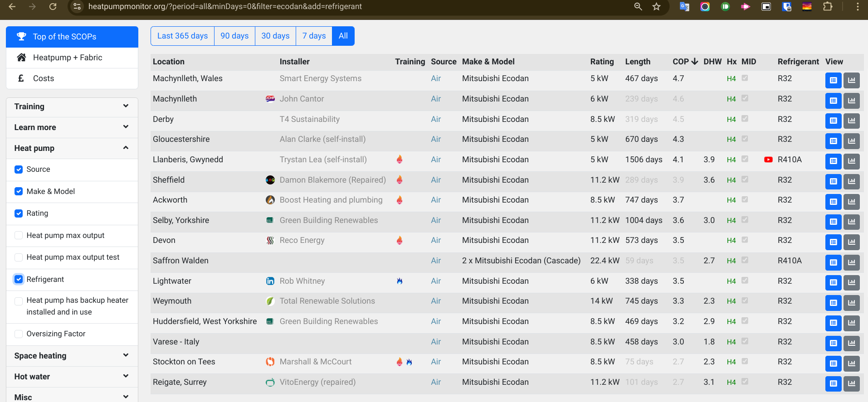Open list view for Reigate, Surrey row
This screenshot has width=868, height=402.
(x=833, y=384)
